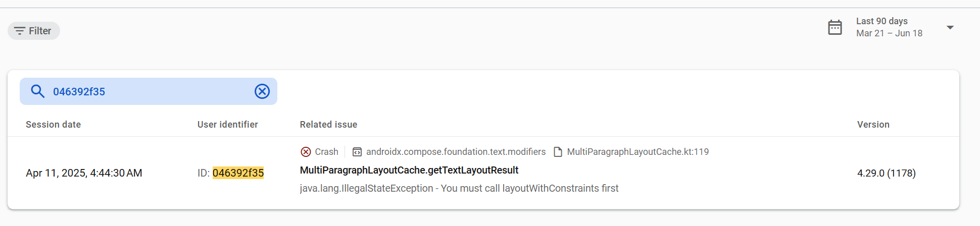Open MultiParagraphLayoutCache.getTextLayoutResult issue
The width and height of the screenshot is (980, 226).
pyautogui.click(x=409, y=170)
